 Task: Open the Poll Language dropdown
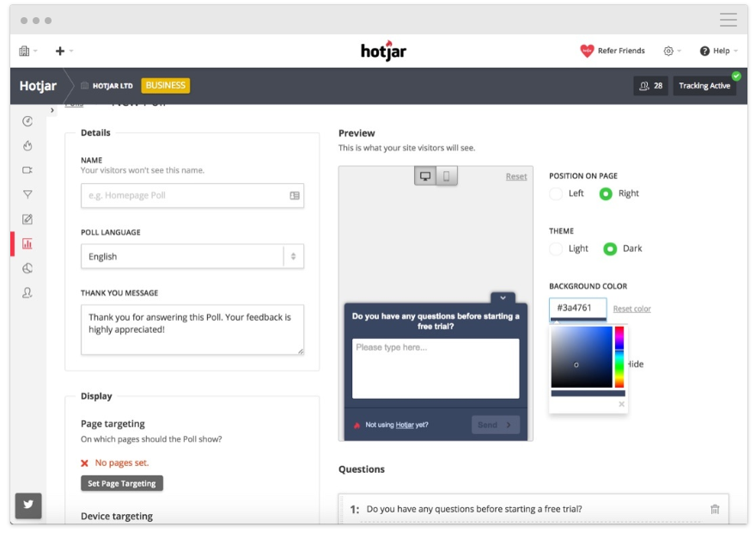click(192, 256)
